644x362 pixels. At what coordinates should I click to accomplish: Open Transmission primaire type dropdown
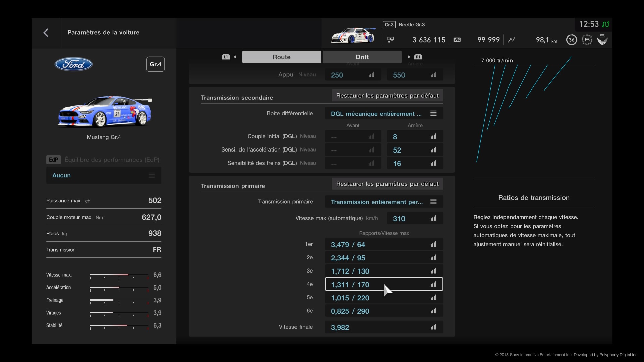pos(384,202)
